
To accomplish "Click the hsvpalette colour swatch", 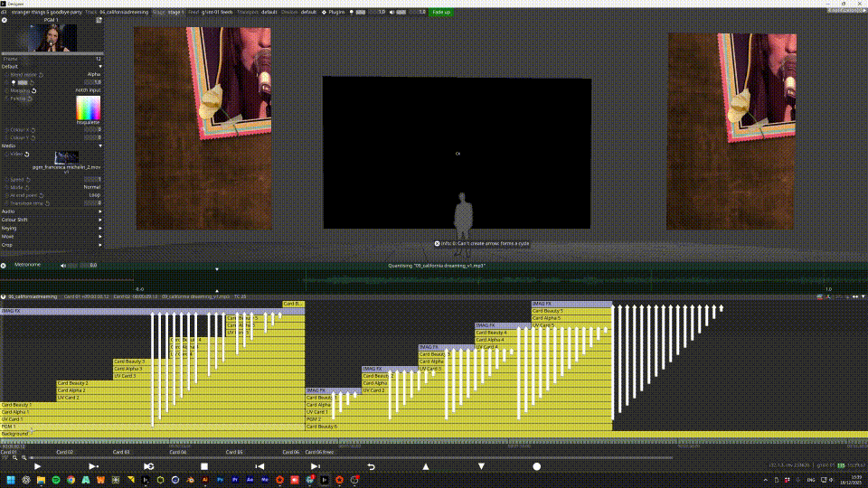I will pos(88,108).
